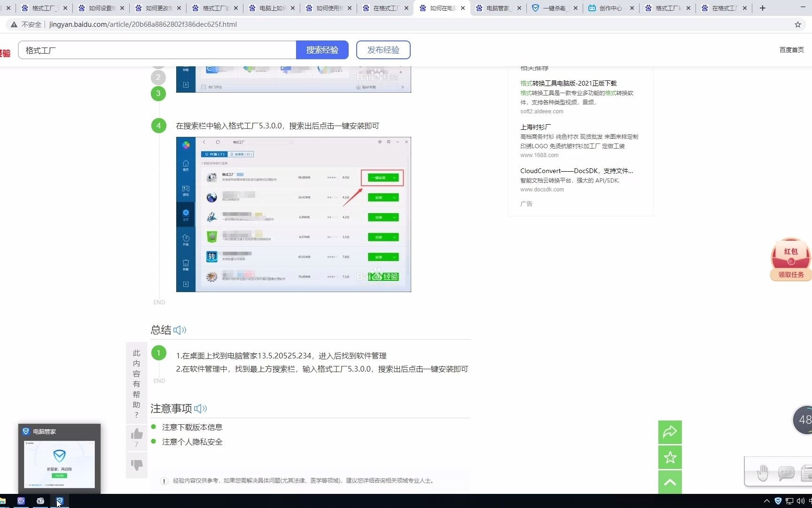Click the 电脑管家 shield tray icon
The image size is (812, 508).
[778, 501]
